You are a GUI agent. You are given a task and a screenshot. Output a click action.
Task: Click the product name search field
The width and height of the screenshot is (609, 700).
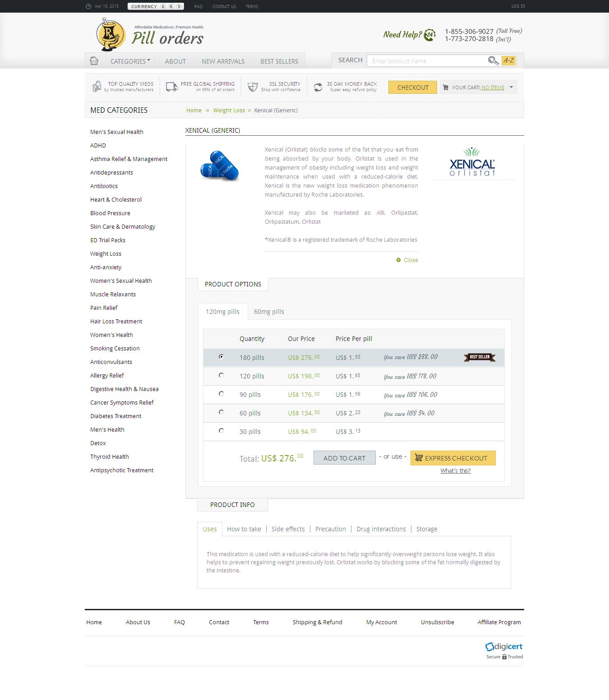click(x=427, y=61)
